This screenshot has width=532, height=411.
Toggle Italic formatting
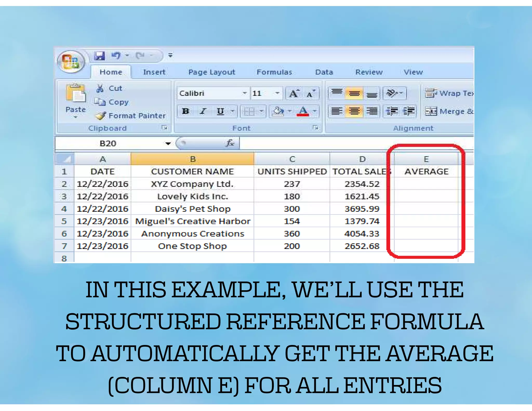203,111
